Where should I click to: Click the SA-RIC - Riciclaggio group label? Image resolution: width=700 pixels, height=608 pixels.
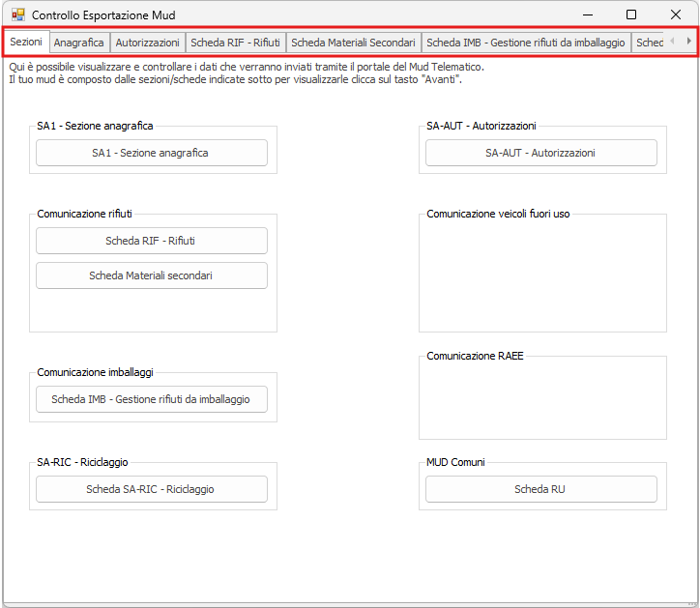point(82,462)
